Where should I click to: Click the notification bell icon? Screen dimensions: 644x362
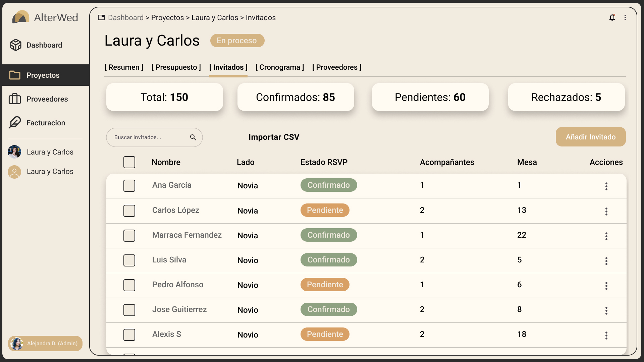[x=612, y=17]
